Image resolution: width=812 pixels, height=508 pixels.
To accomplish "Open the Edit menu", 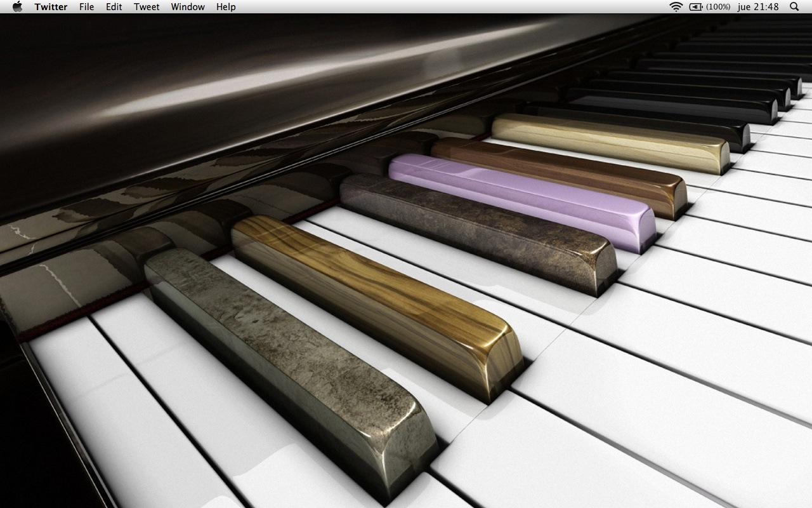I will [114, 6].
